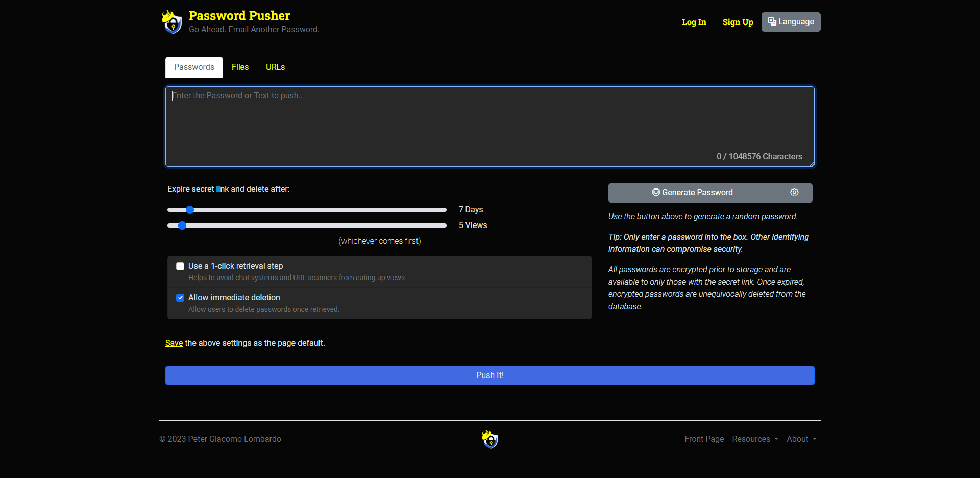Screen dimensions: 980x478
Task: Open the Log In page
Action: [x=694, y=22]
